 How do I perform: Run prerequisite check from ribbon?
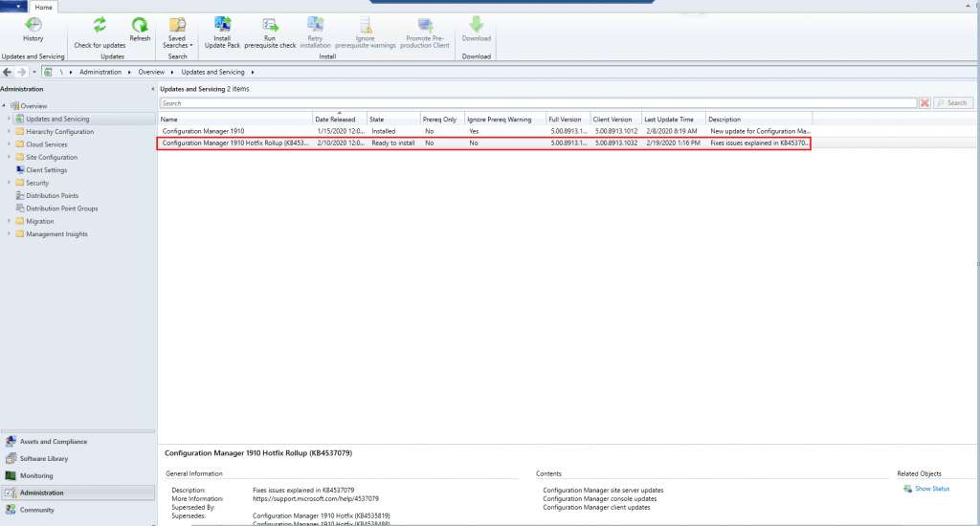[x=270, y=32]
